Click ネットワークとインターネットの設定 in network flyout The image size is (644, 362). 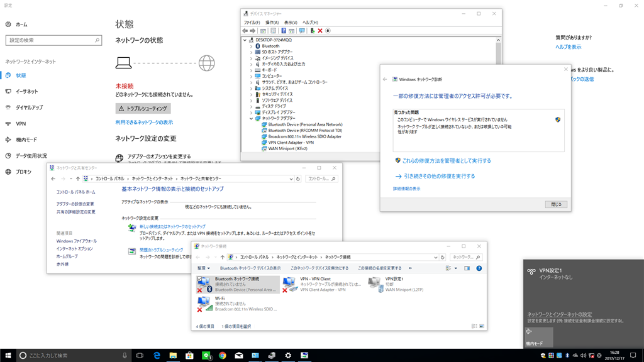coord(560,314)
